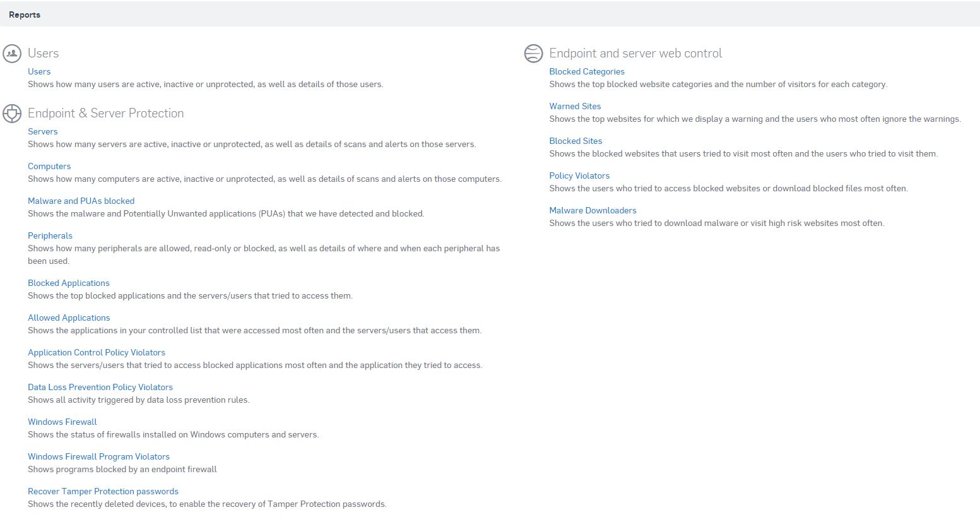Click the Users section people icon
The height and width of the screenshot is (517, 980).
tap(12, 54)
